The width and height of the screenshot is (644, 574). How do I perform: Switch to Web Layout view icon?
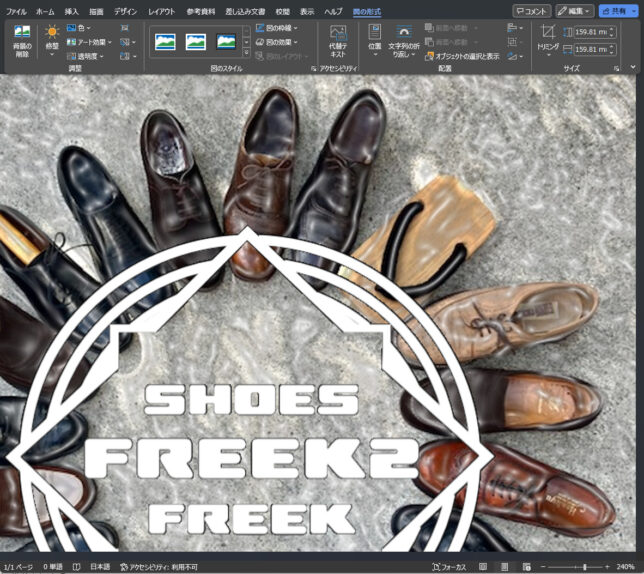(527, 567)
